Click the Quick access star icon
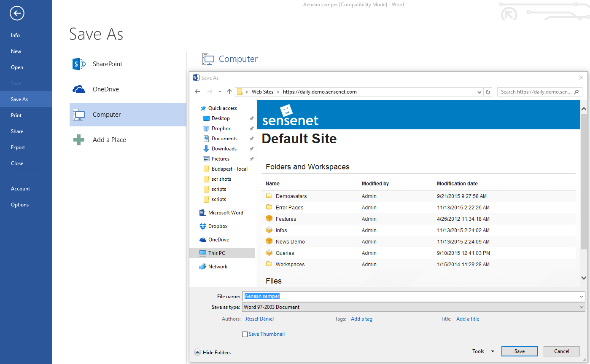This screenshot has width=590, height=364. click(x=203, y=108)
